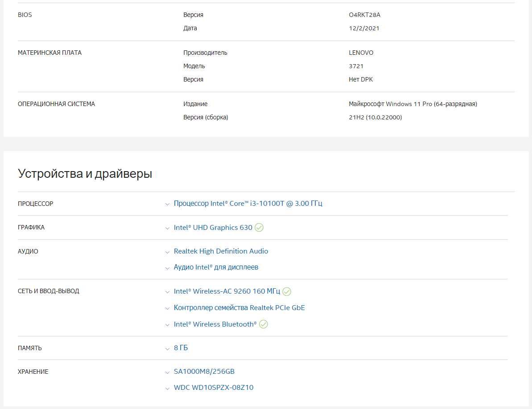
Task: Open the Процессор Intel Core i3-10100T link
Action: pos(248,203)
